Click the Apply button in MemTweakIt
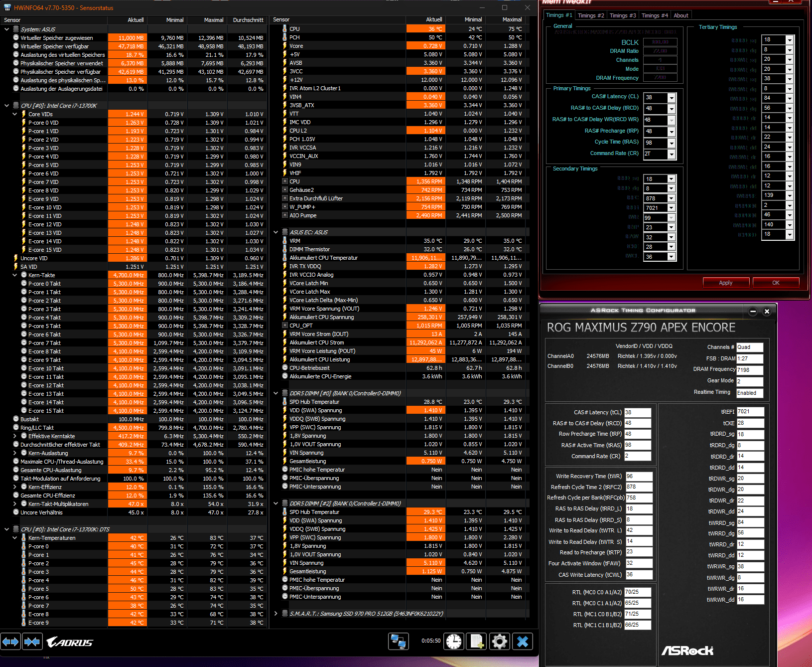This screenshot has width=812, height=667. click(x=726, y=283)
